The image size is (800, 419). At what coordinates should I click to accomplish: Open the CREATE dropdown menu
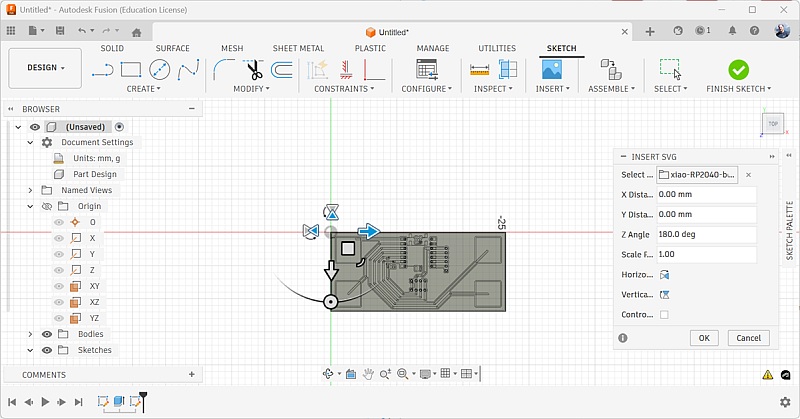tap(143, 89)
